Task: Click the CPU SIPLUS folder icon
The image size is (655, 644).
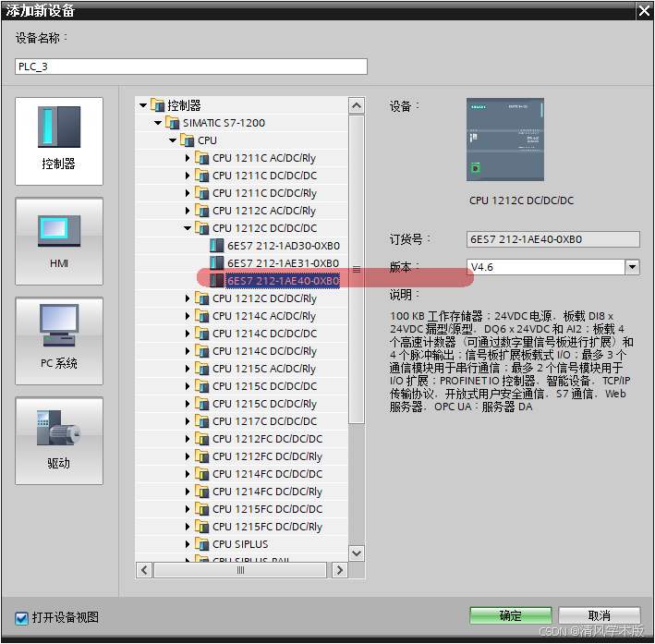Action: (202, 544)
